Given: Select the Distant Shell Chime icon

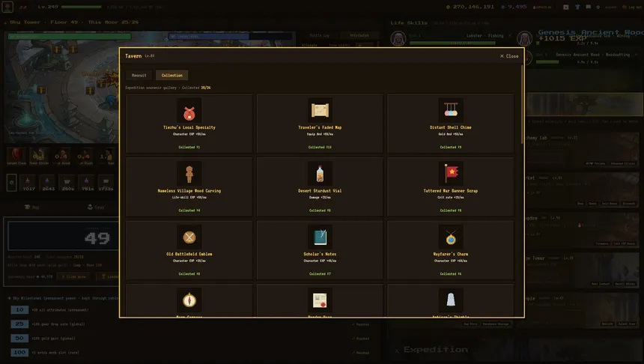Looking at the screenshot, I should click(x=451, y=110).
